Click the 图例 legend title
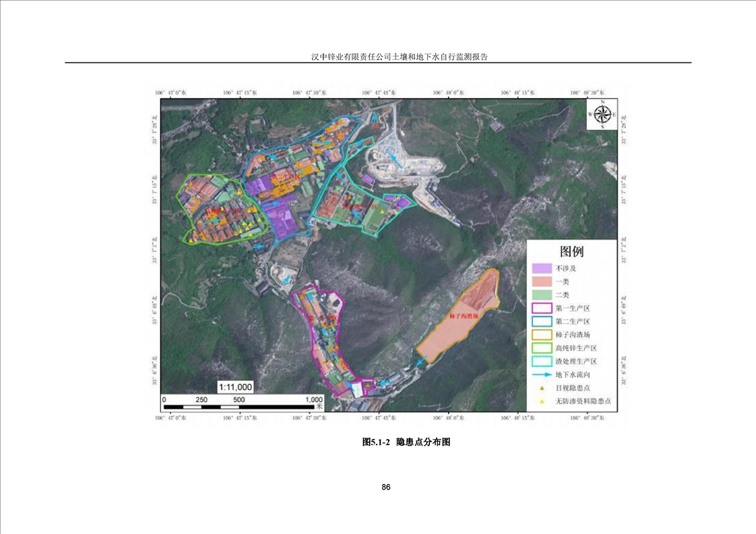 (x=571, y=252)
